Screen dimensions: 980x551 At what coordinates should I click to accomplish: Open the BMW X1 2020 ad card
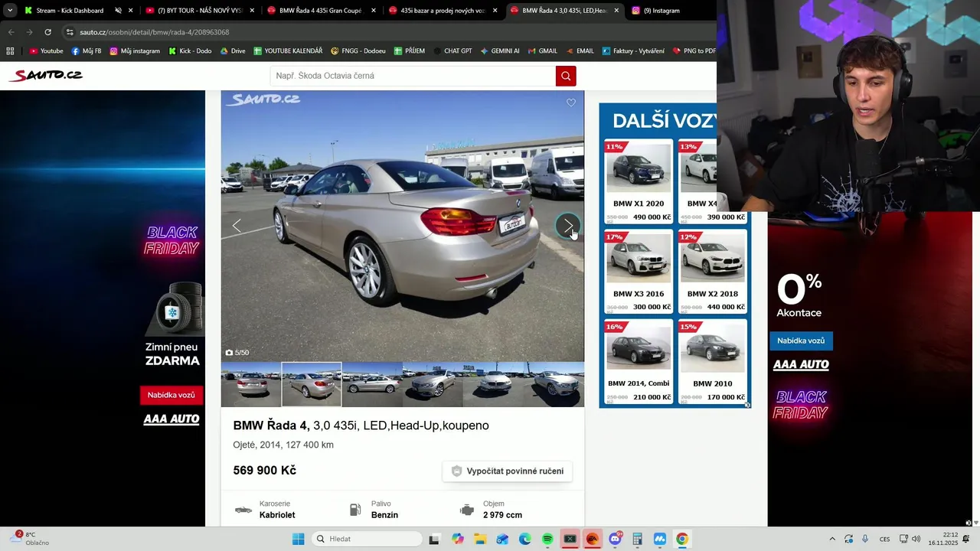tap(639, 182)
